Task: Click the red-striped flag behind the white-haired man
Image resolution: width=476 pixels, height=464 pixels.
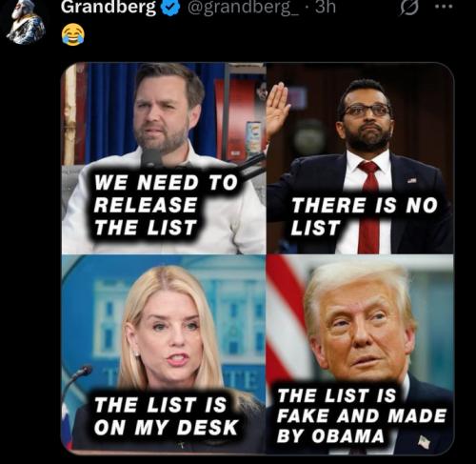Action: (x=286, y=316)
